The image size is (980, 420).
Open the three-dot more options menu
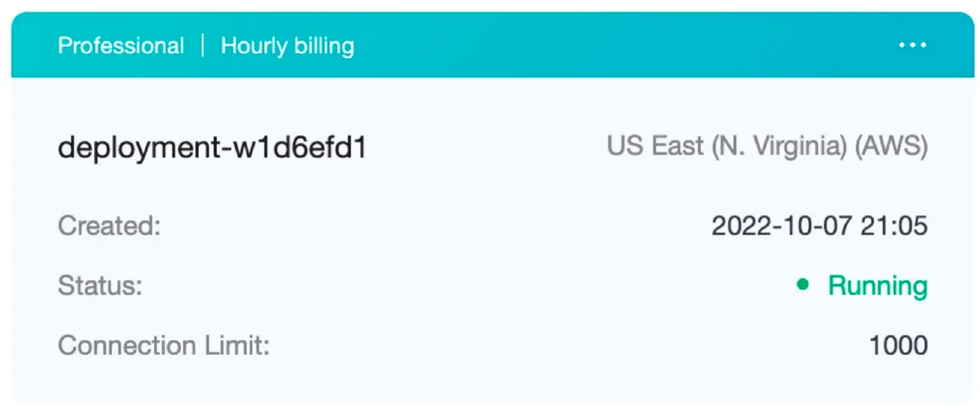point(912,45)
